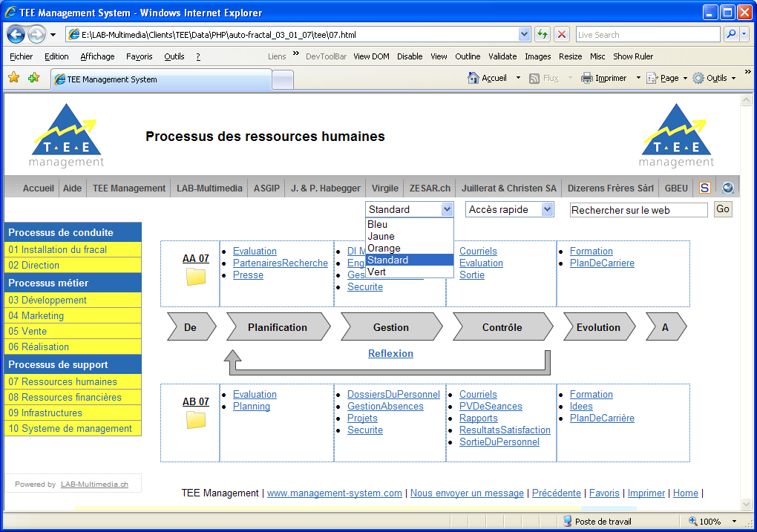Open the recent pages dropdown arrow
The width and height of the screenshot is (757, 532).
click(53, 35)
